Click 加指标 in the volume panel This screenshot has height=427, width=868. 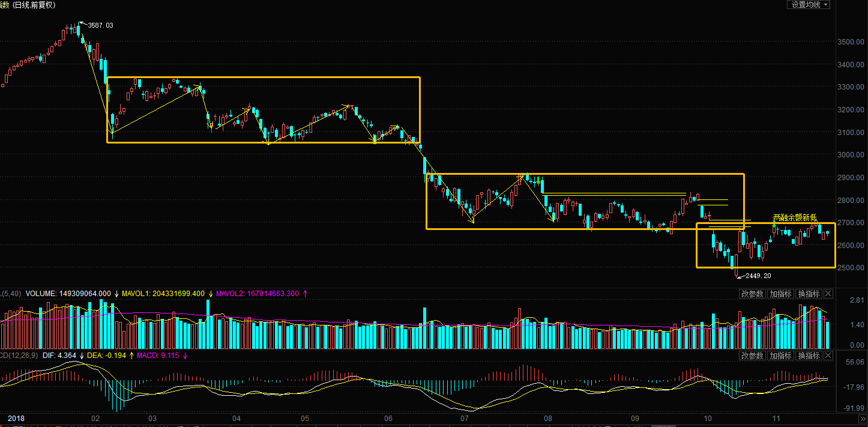click(x=780, y=294)
